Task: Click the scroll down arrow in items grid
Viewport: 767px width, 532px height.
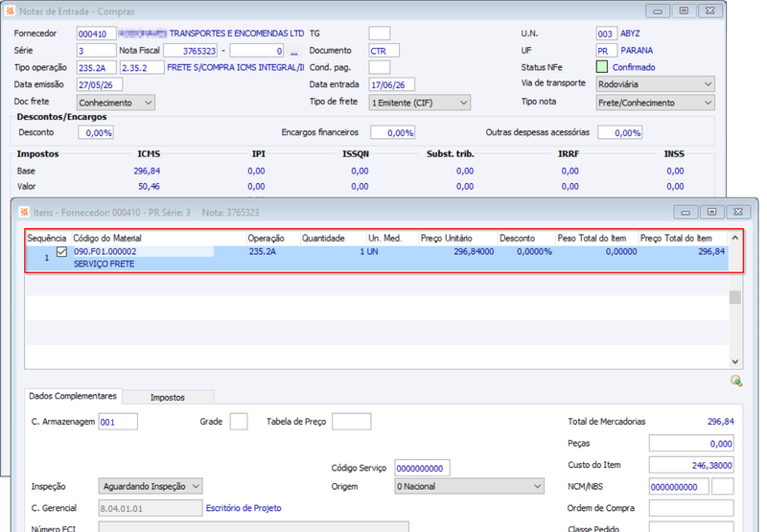Action: tap(734, 361)
